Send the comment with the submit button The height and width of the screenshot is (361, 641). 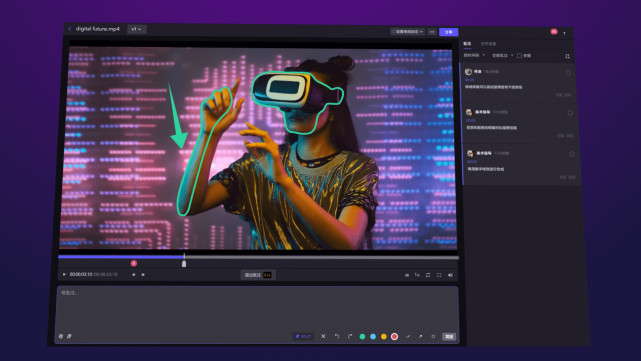tap(449, 336)
